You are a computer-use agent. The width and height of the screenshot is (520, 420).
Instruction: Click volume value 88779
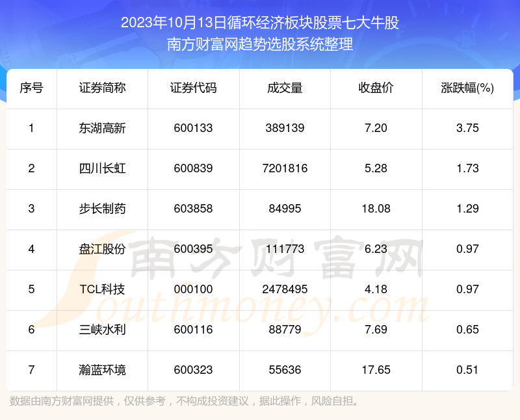pyautogui.click(x=285, y=330)
